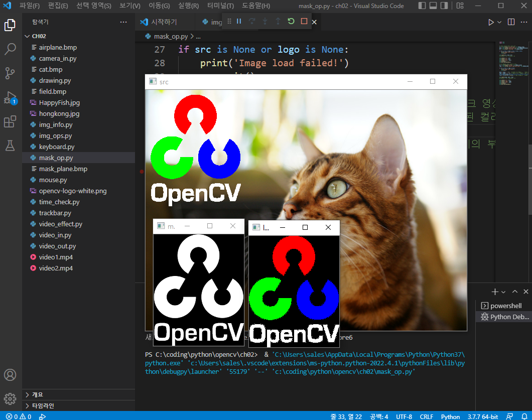
Task: Open the 터미널(T) menu
Action: tap(220, 6)
